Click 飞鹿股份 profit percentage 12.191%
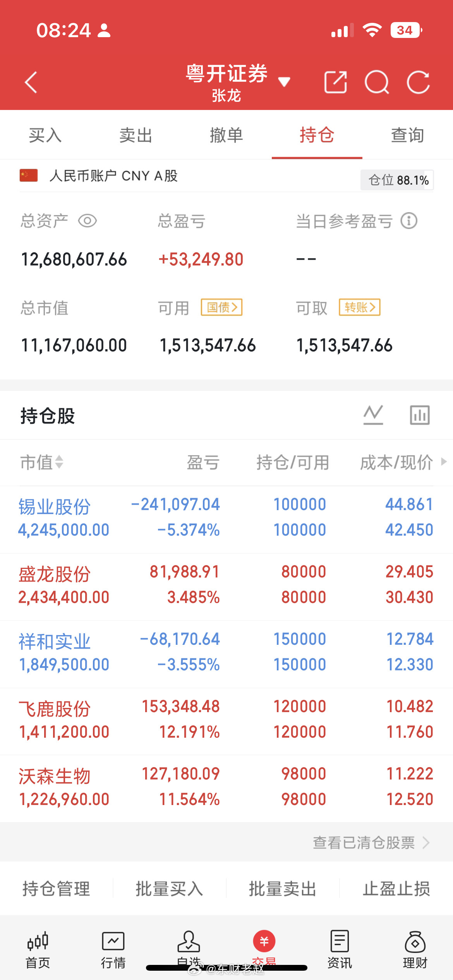453x980 pixels. coord(190,732)
